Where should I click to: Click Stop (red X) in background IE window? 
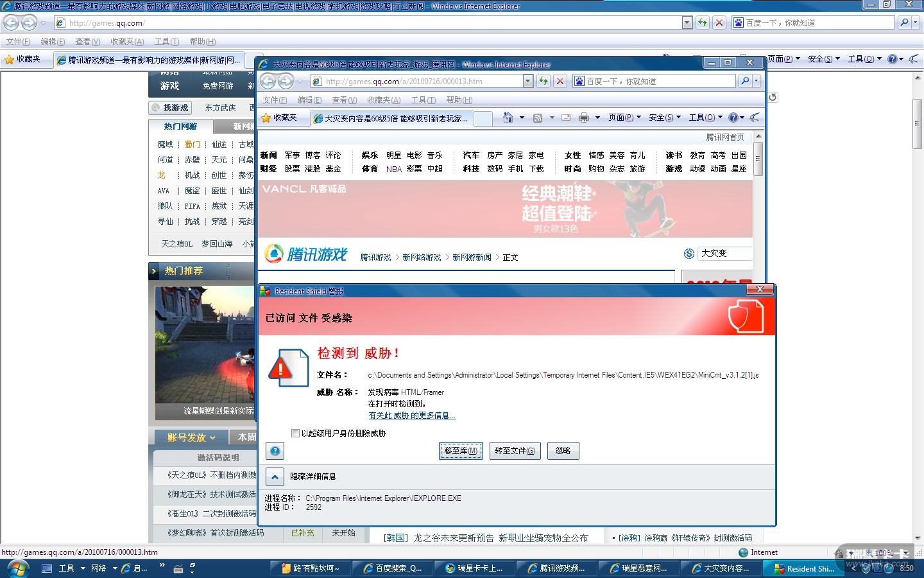coord(719,22)
